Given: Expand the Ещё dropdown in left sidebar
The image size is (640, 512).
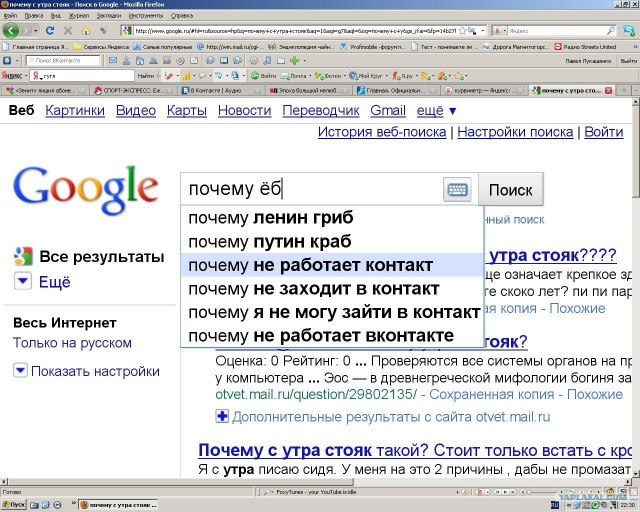Looking at the screenshot, I should coord(23,280).
